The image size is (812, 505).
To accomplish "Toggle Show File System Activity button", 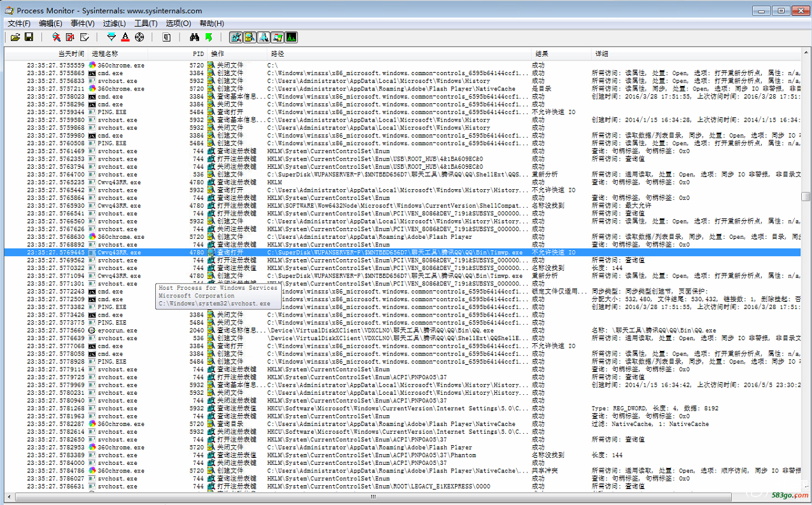I will pyautogui.click(x=250, y=38).
